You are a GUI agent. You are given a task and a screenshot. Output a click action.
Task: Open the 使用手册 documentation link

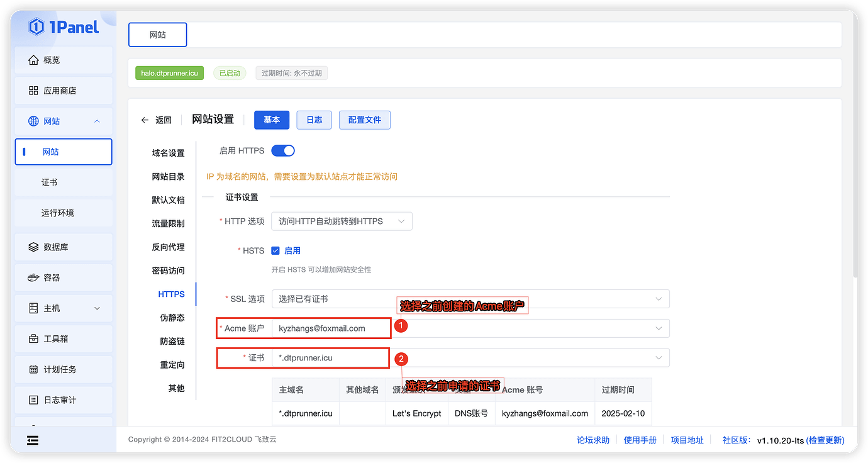[640, 440]
